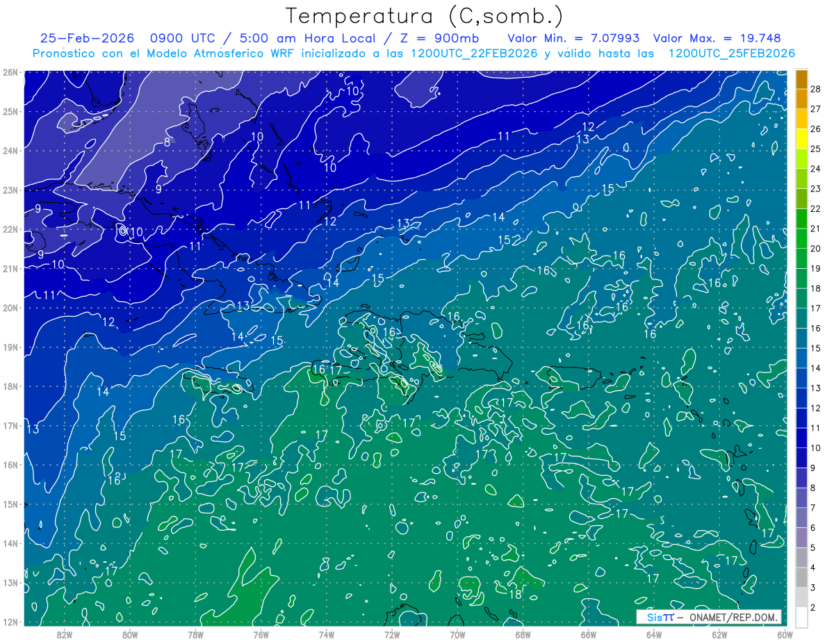Click the latitude label 17N
This screenshot has width=834, height=644.
click(x=10, y=426)
